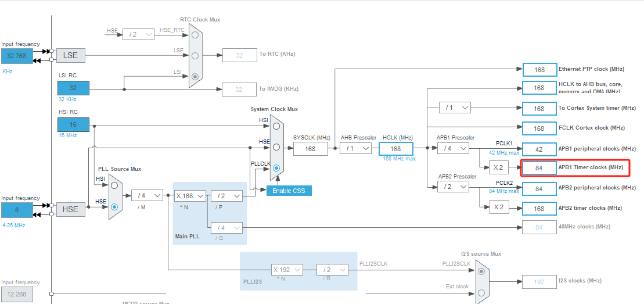Open the APB2 Prescaler dropdown

tap(453, 187)
